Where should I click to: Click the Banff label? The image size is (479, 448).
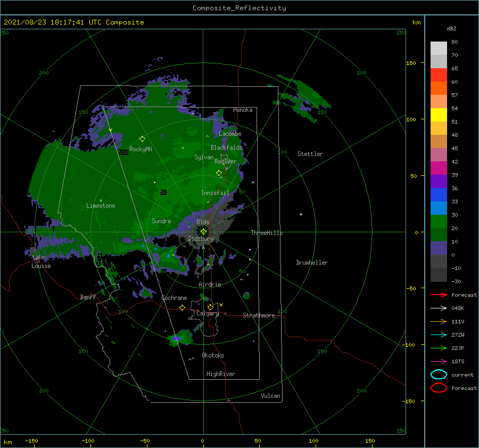88,297
